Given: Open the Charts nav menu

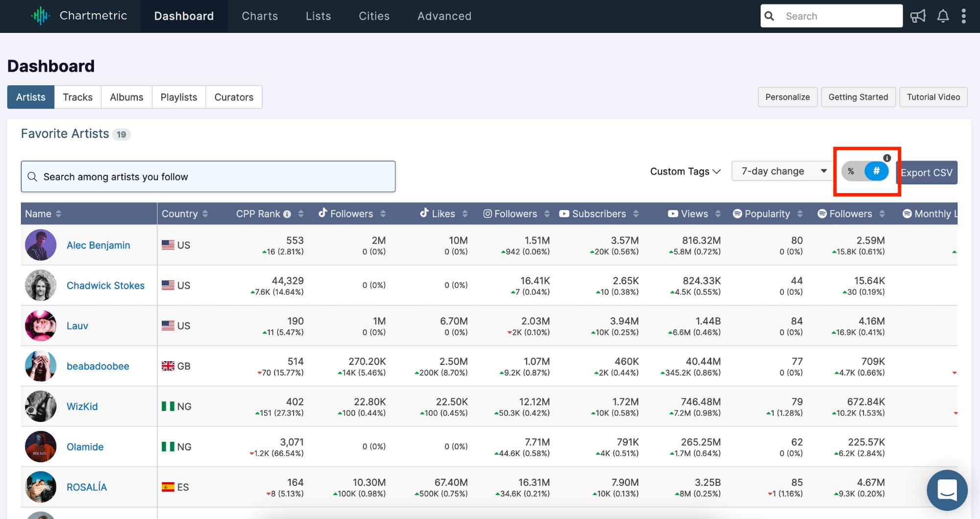Looking at the screenshot, I should (x=260, y=16).
